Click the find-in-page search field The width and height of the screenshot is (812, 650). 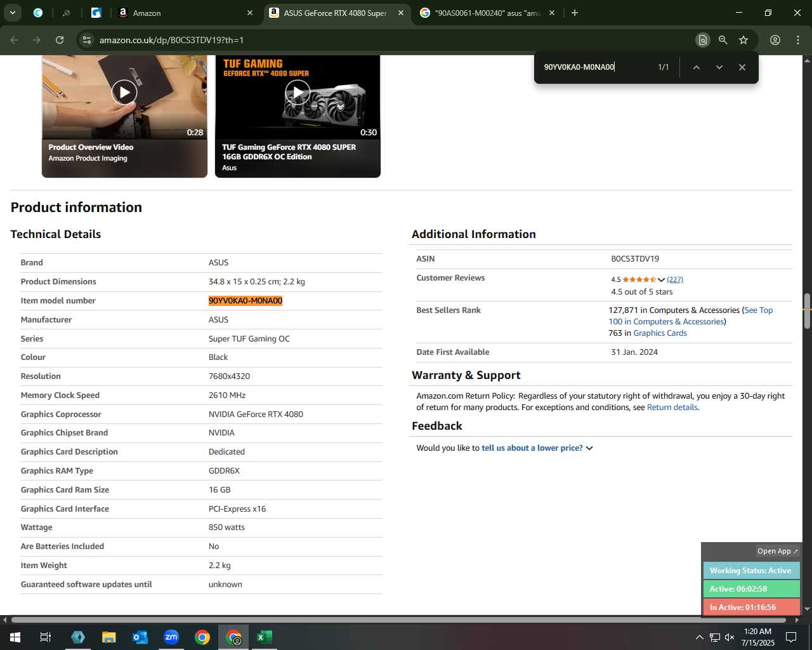595,67
